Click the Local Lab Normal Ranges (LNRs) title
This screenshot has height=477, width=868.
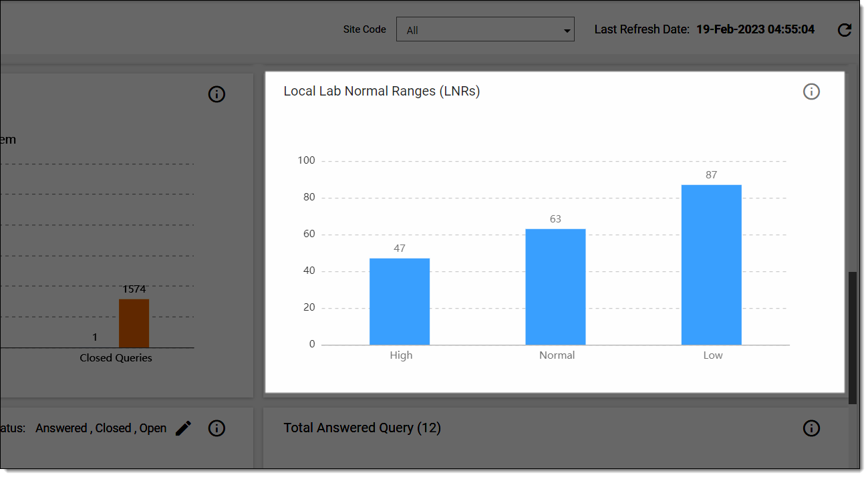click(x=382, y=92)
